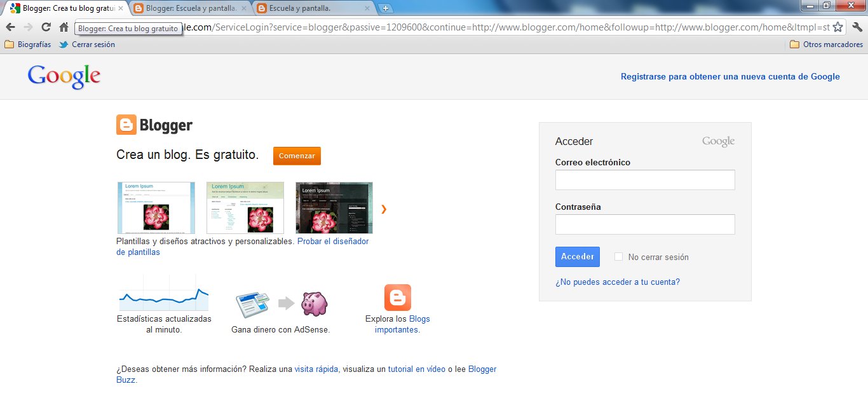Click the gray Google logo in sign-in box

tap(718, 142)
